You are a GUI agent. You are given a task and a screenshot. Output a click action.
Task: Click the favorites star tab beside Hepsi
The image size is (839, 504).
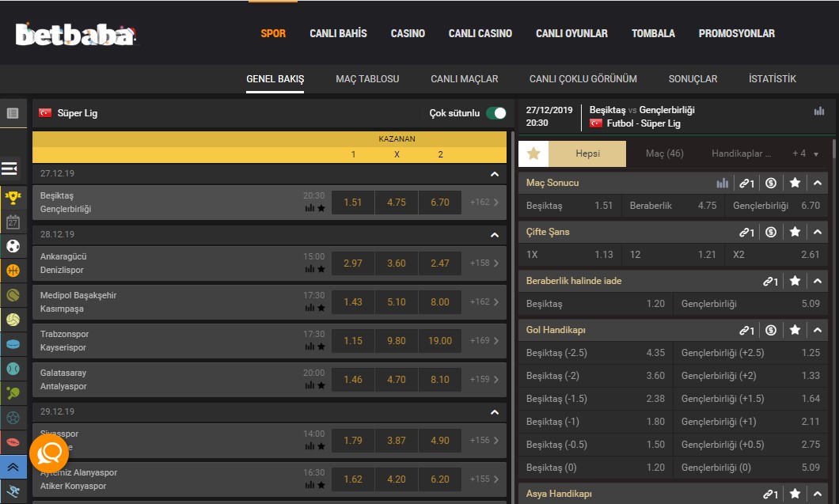533,154
